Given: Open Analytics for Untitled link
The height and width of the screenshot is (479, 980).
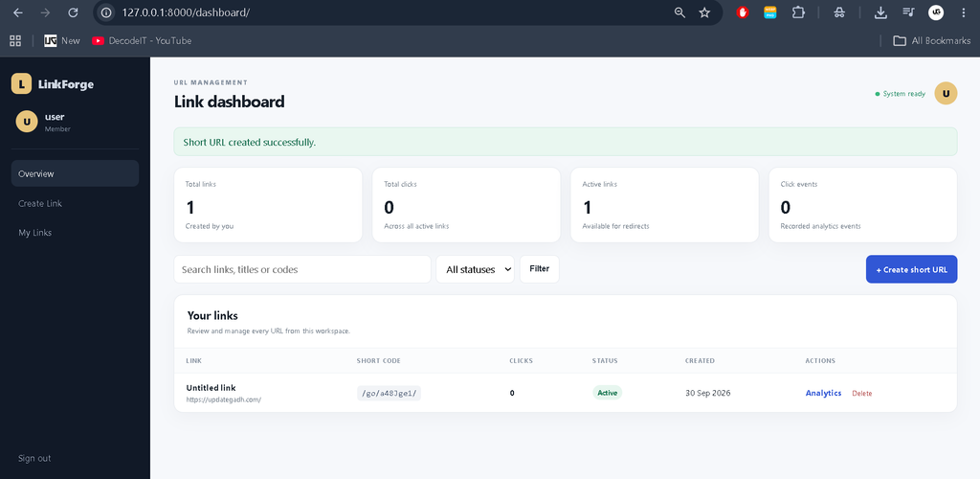Looking at the screenshot, I should point(823,394).
